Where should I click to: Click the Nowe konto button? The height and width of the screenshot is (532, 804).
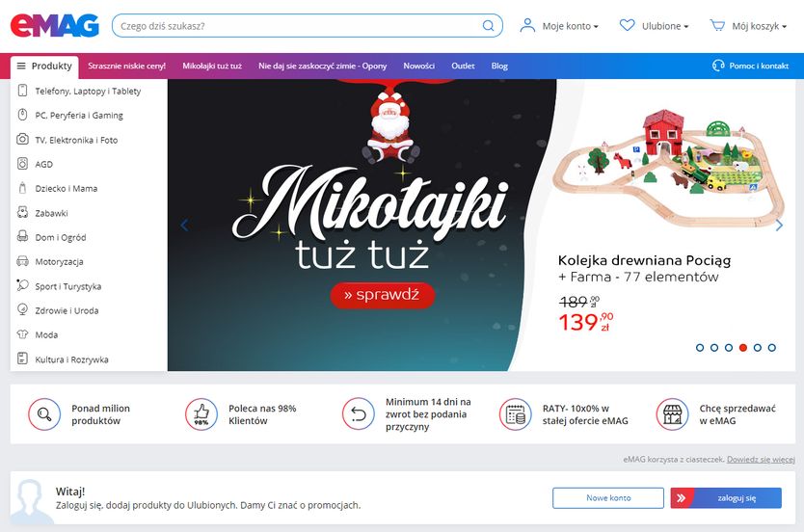pos(608,497)
